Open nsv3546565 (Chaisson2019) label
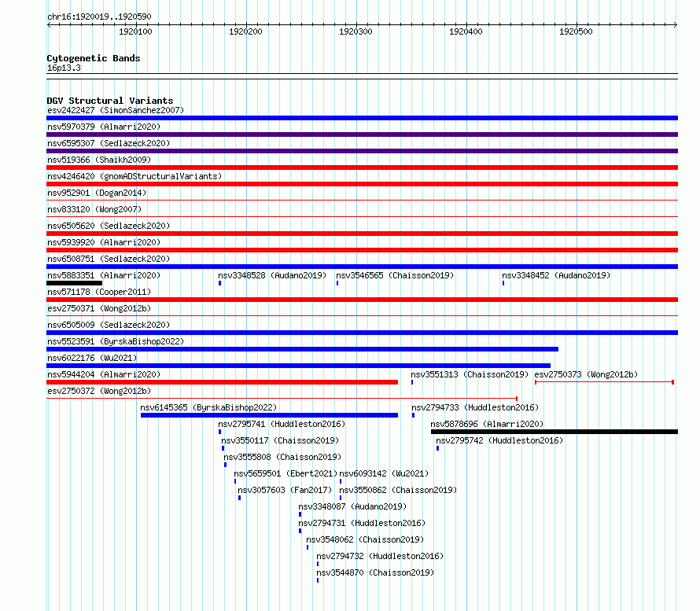 tap(395, 275)
